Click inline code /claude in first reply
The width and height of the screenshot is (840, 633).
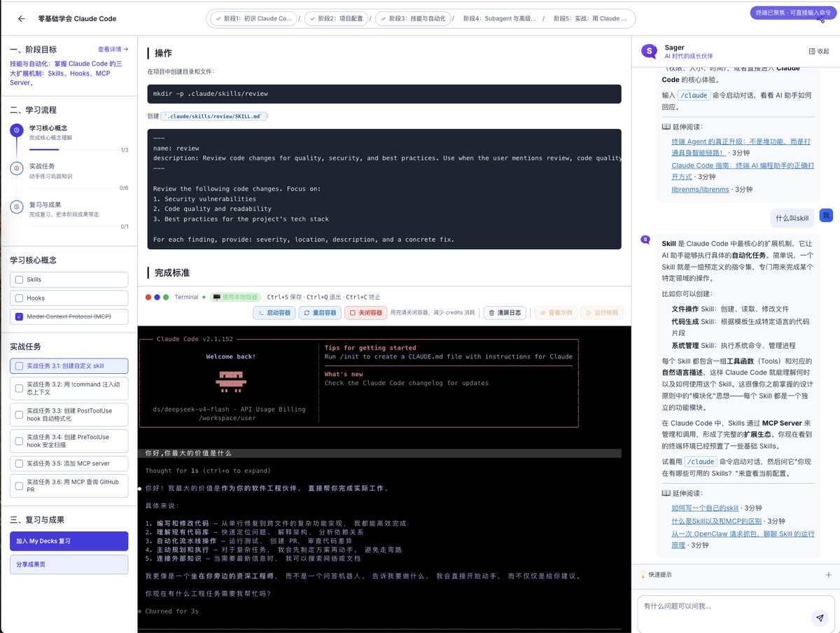click(x=695, y=95)
